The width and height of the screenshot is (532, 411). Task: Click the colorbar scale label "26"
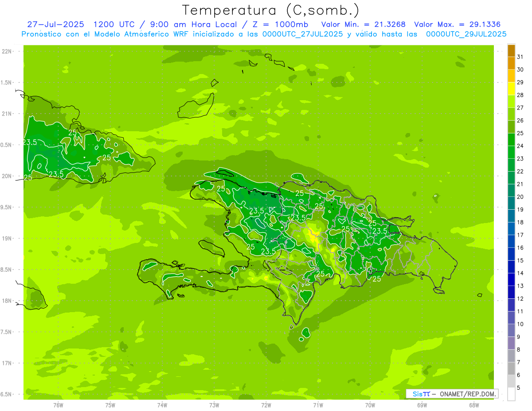(x=520, y=121)
